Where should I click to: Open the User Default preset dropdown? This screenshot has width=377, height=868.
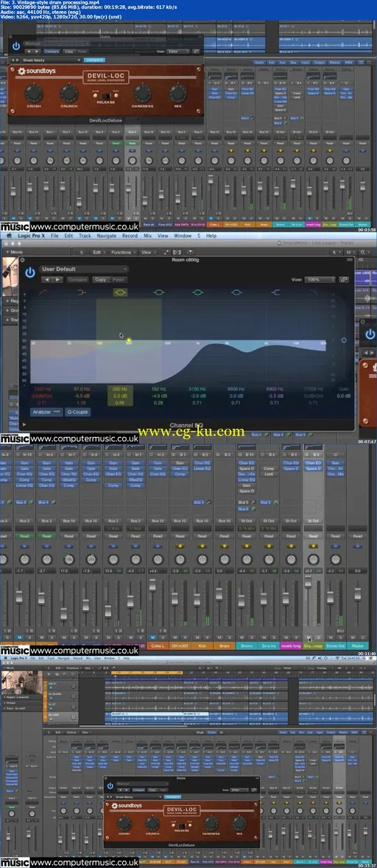[x=84, y=269]
